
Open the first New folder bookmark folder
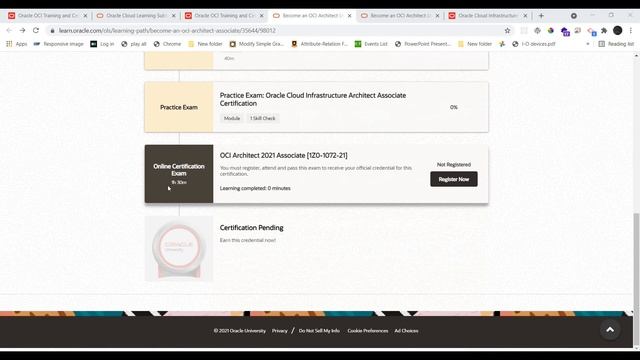point(205,44)
